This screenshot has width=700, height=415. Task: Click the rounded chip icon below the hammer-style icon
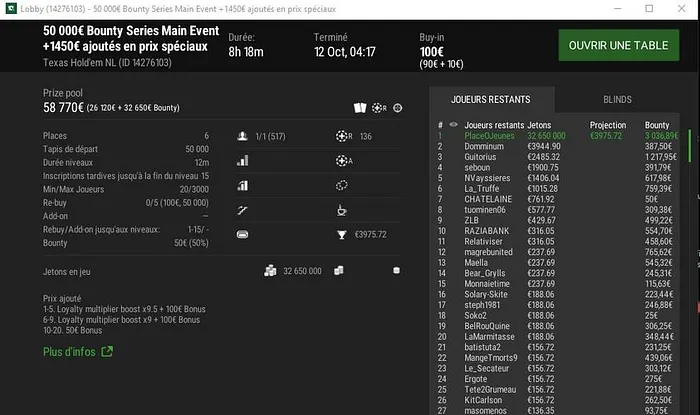point(242,234)
